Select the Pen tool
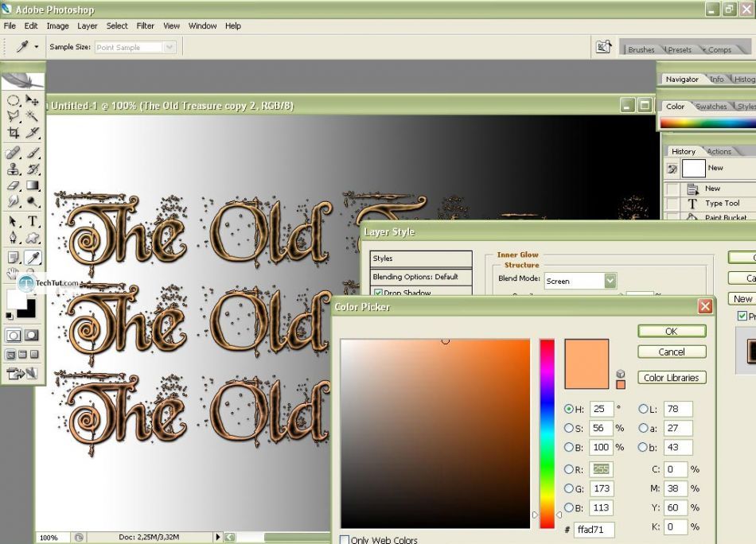 click(x=14, y=238)
